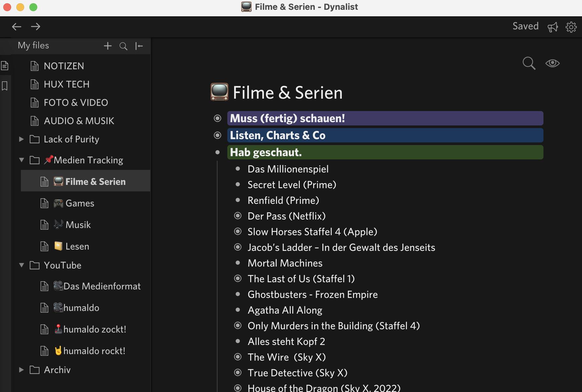Select the YouTube folder name
582x392 pixels.
(62, 265)
